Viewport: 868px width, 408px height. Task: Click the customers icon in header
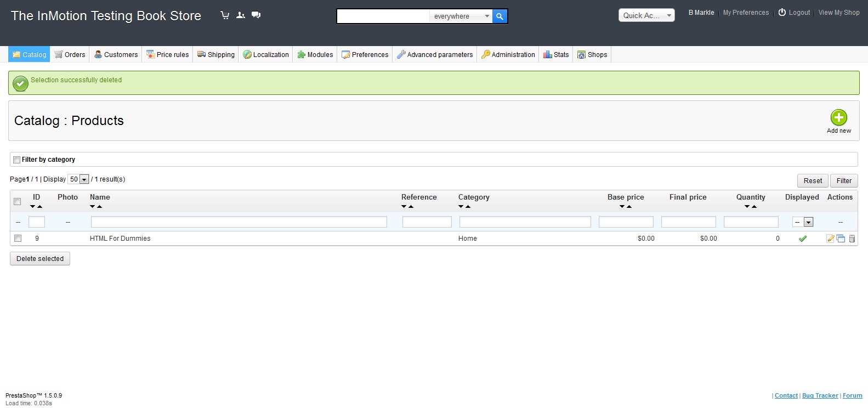[240, 15]
